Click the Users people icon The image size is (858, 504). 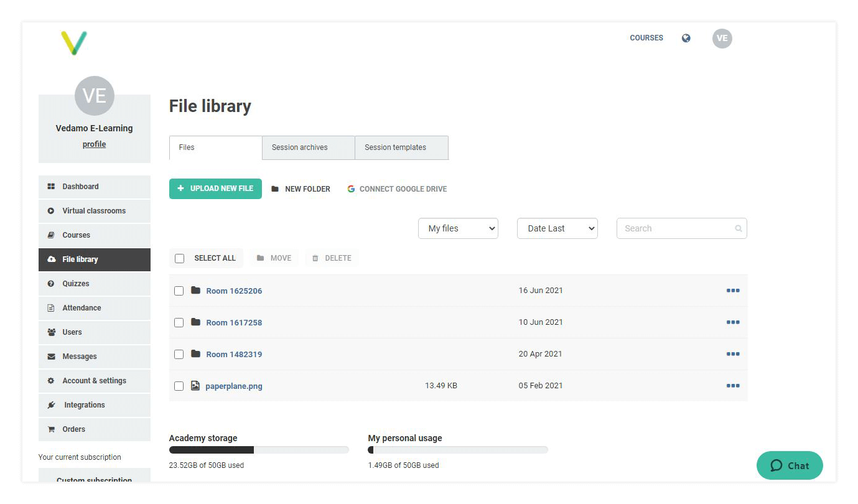(x=51, y=332)
